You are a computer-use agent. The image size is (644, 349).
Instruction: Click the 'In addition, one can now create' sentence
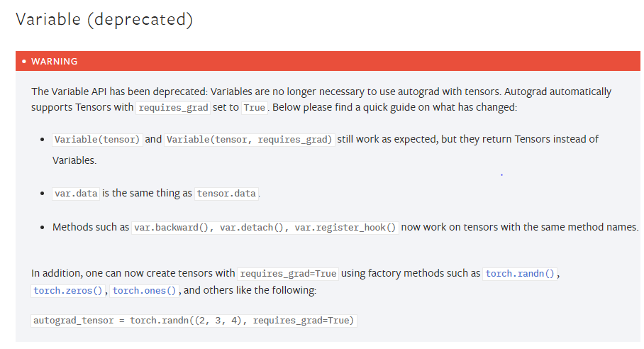133,273
